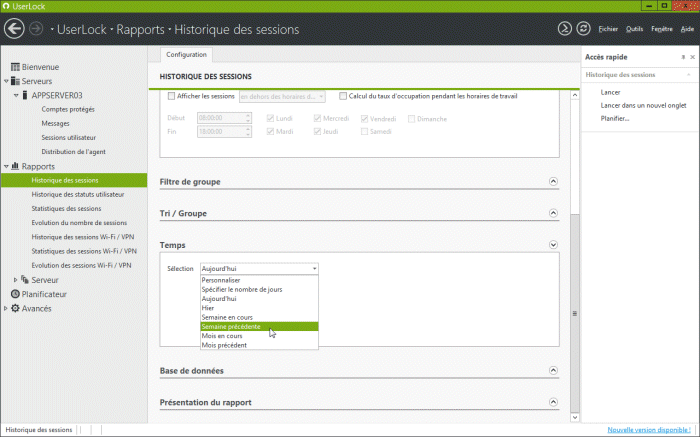Click the forward arrow navigation icon

click(x=36, y=29)
